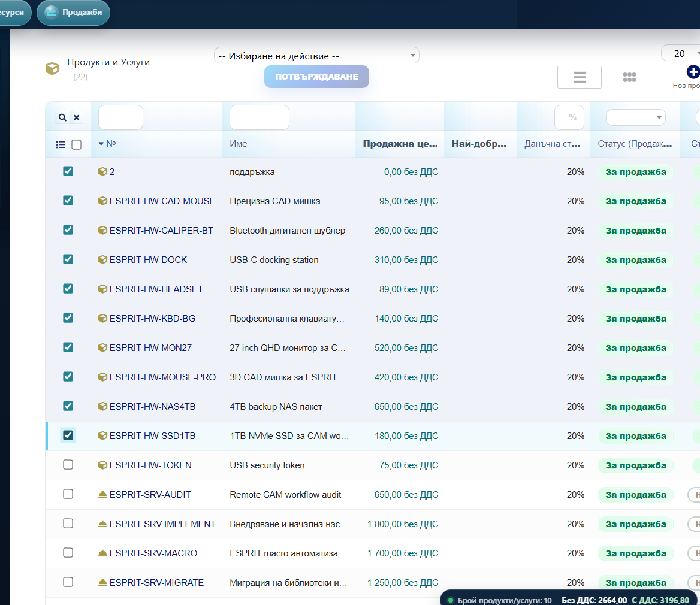The image size is (700, 605).
Task: Uncheck the ESPRIT-HW-CAD-MOUSE row checkbox
Action: [x=68, y=201]
